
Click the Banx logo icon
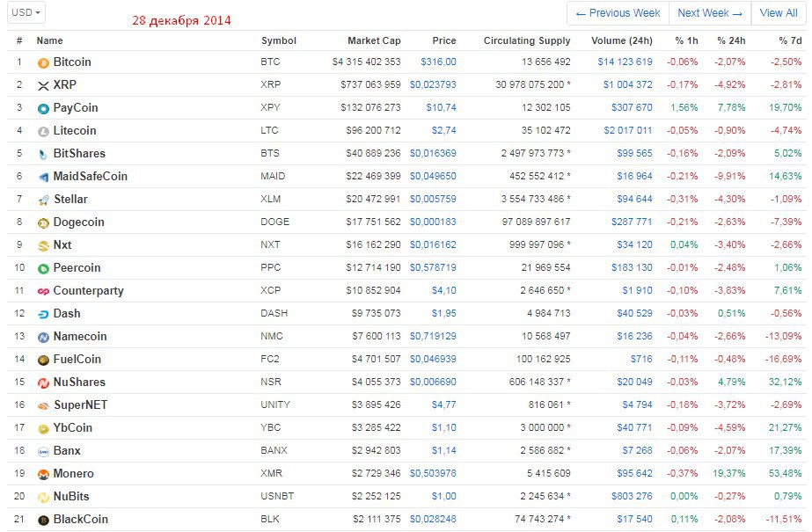(43, 451)
